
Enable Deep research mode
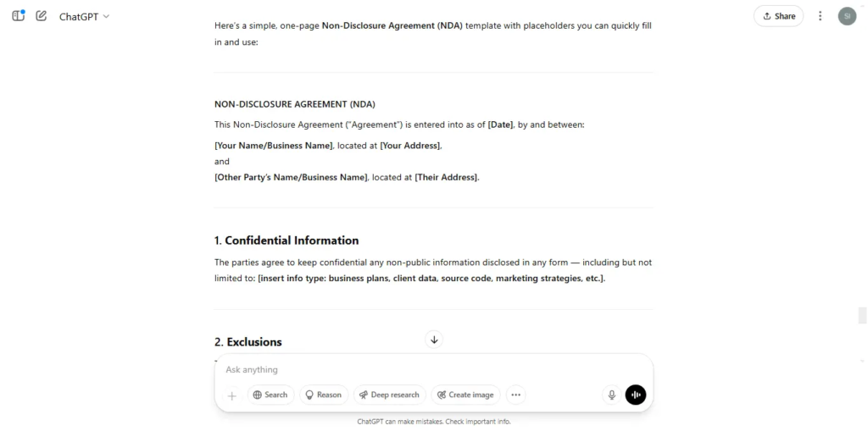390,395
